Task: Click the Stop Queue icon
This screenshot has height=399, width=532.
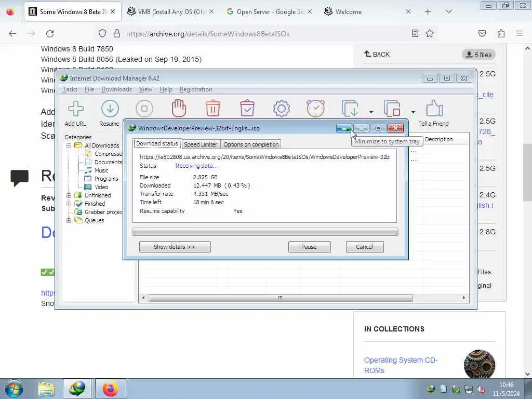Action: coord(392,109)
